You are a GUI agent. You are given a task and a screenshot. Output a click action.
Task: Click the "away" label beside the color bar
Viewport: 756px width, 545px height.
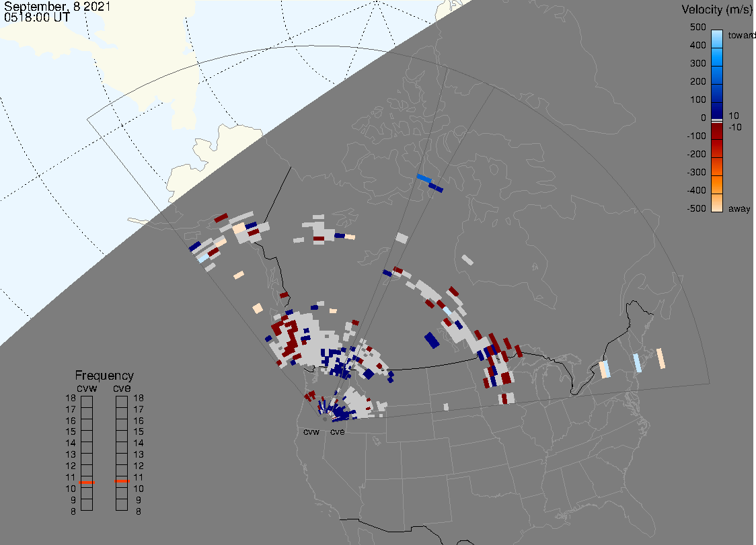(739, 208)
